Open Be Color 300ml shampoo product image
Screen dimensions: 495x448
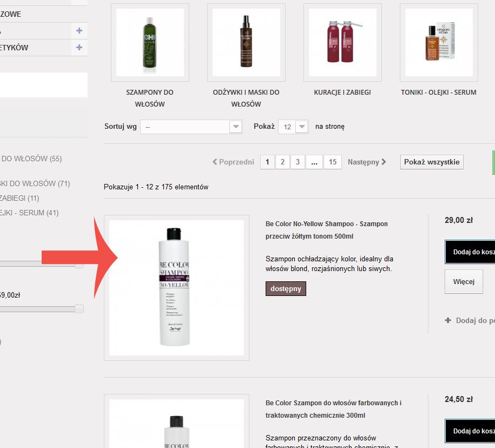pos(176,421)
